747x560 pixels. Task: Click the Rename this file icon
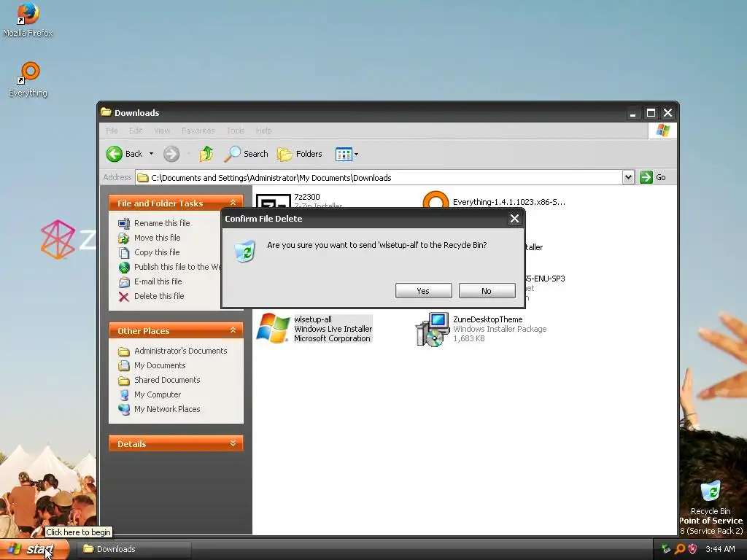(x=124, y=223)
